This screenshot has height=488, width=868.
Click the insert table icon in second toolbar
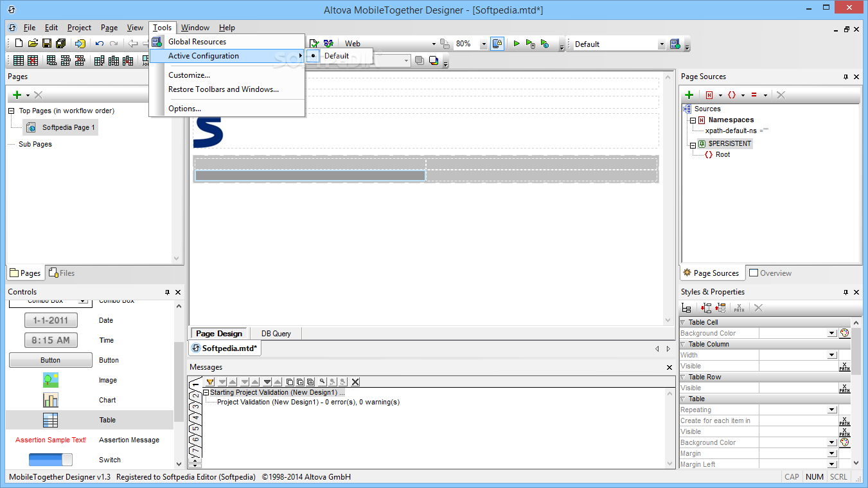pos(19,60)
